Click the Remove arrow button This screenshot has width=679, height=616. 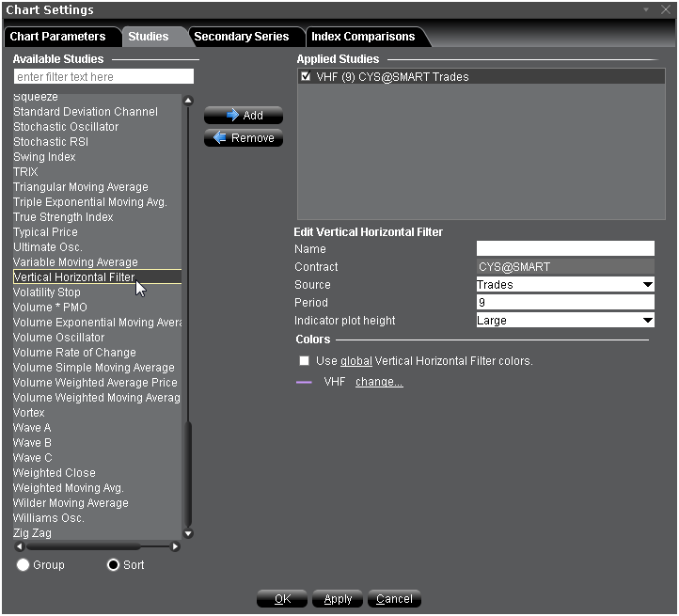(244, 138)
